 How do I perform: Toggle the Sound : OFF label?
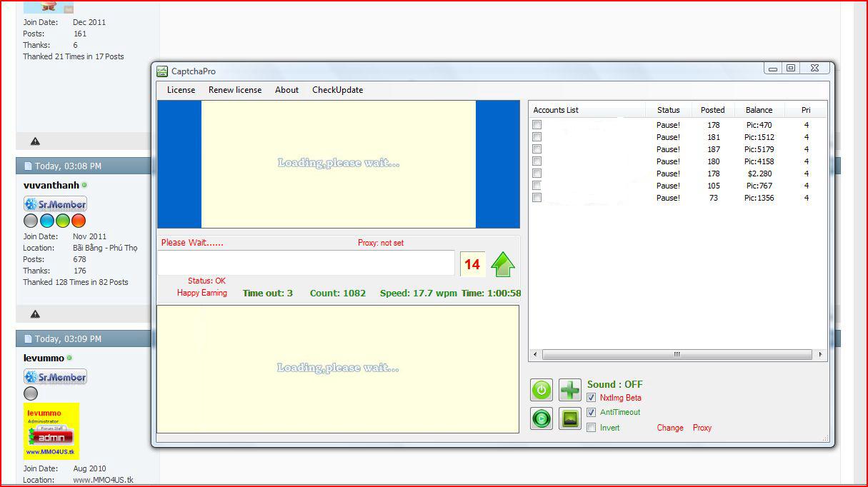point(614,384)
